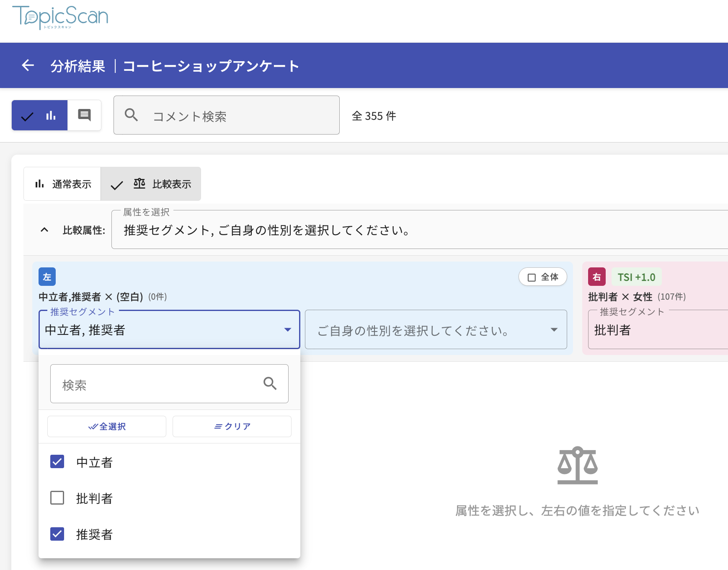Uncheck the 推奨者 checkbox
Viewport: 728px width, 570px height.
click(57, 534)
